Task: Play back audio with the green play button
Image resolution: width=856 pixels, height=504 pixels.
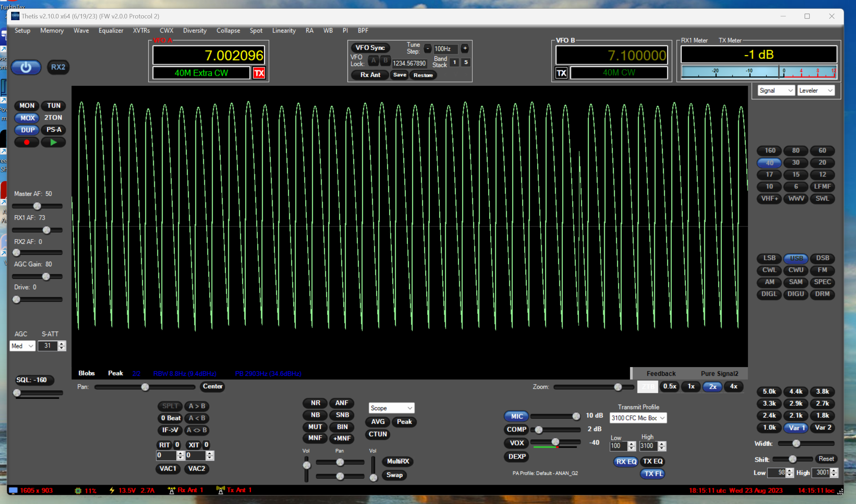Action: click(x=53, y=142)
